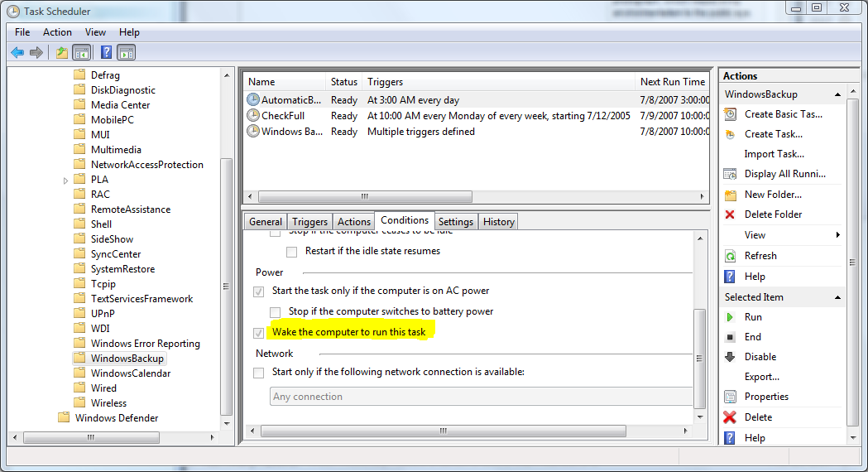Open the Any connection dropdown

pyautogui.click(x=480, y=397)
